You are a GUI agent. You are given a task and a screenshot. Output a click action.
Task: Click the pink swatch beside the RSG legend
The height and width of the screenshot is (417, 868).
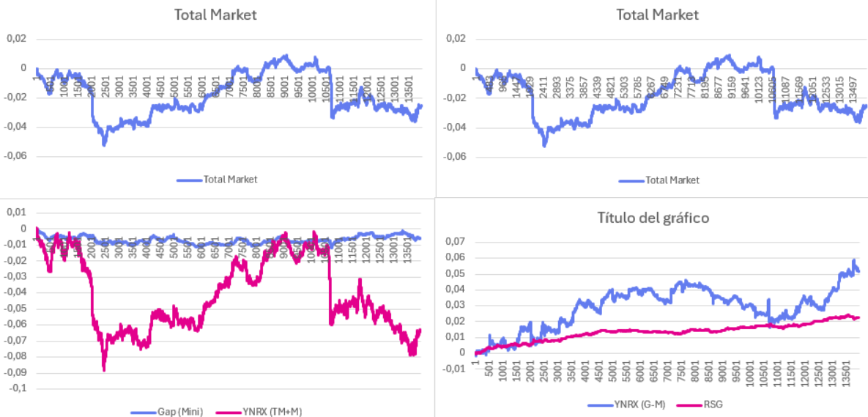[x=689, y=404]
